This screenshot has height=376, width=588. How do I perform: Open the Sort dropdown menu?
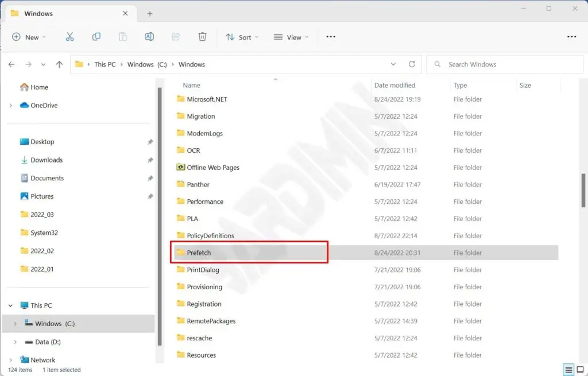[242, 37]
